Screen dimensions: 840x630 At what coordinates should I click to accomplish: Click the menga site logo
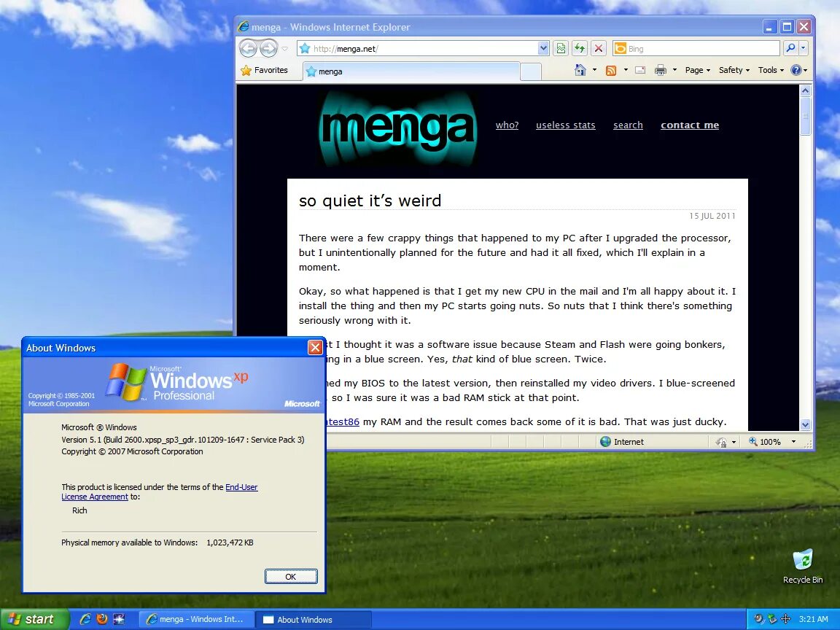pyautogui.click(x=397, y=128)
